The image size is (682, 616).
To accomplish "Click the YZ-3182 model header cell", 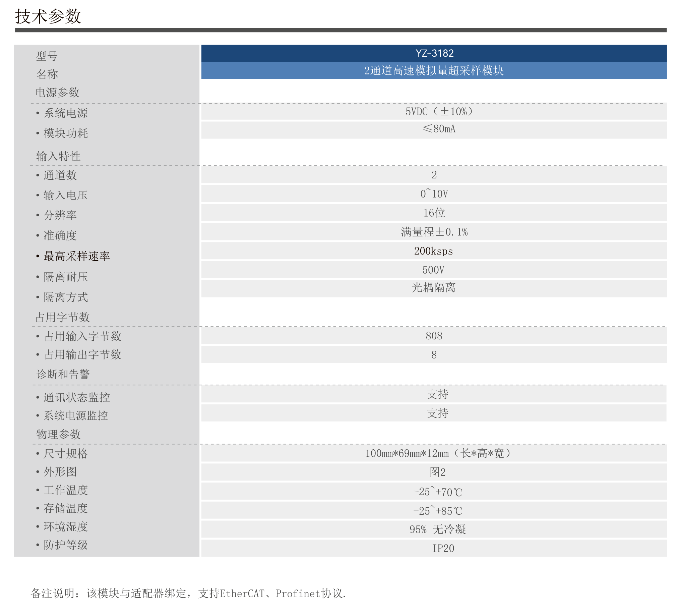I will click(x=434, y=53).
